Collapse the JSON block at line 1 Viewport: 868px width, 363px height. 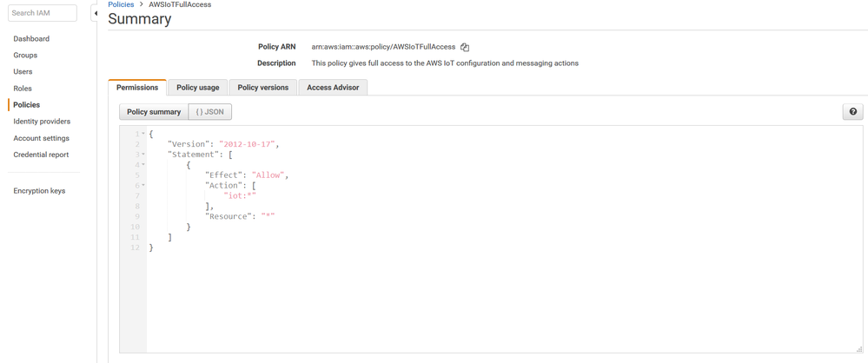(x=143, y=134)
